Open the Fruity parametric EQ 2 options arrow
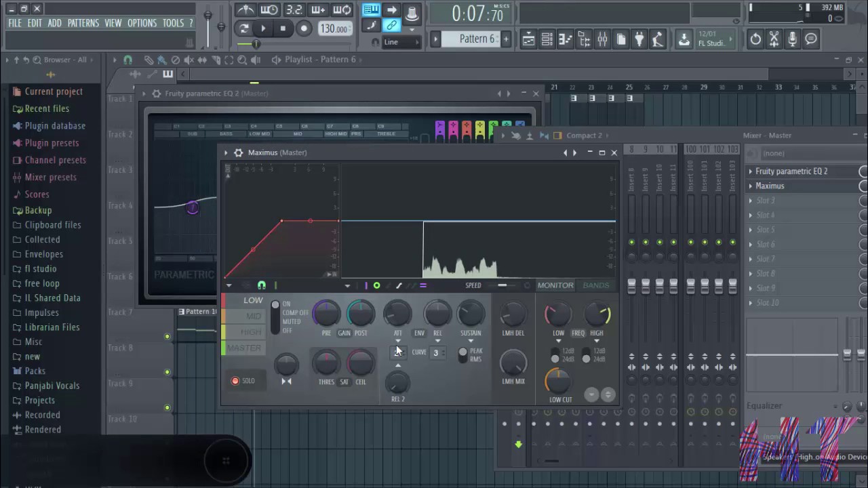 pos(144,94)
